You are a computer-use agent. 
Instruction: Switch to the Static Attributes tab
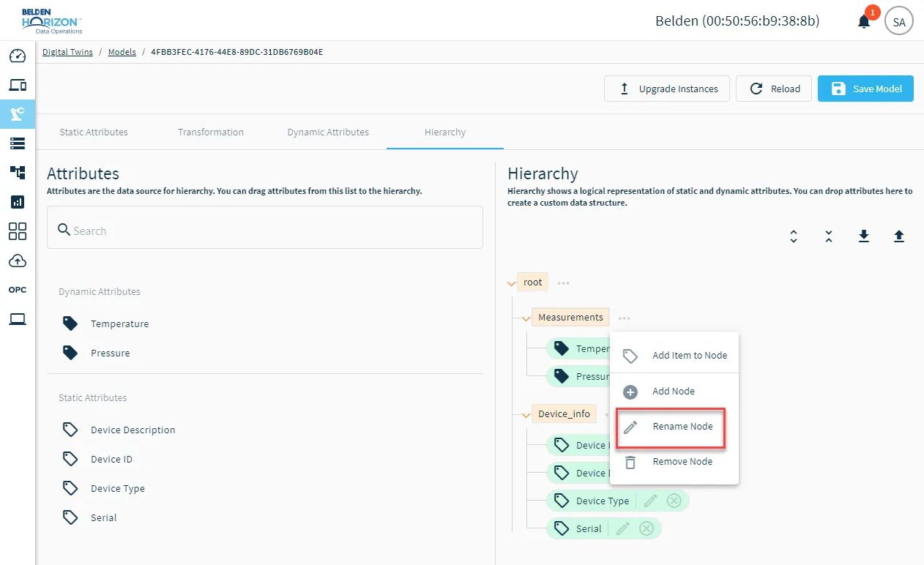click(x=94, y=132)
